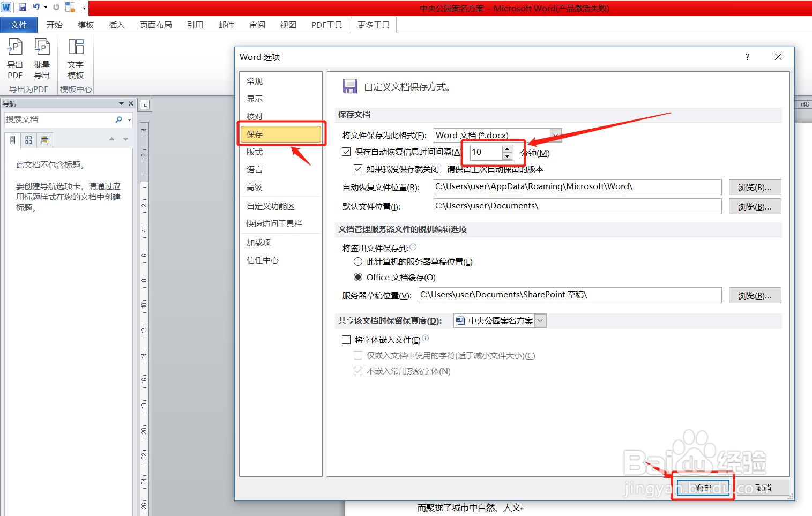
Task: Switch to the 引用 ribbon tab
Action: (195, 25)
